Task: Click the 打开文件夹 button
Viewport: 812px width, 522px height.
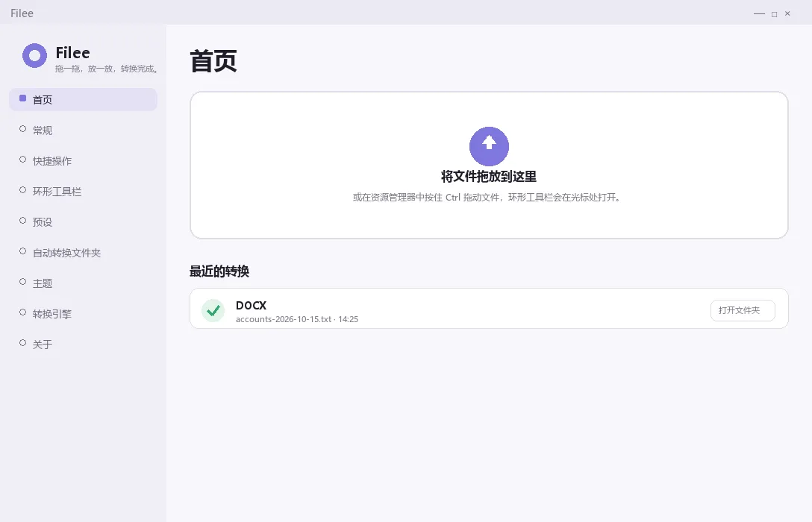Action: click(743, 310)
